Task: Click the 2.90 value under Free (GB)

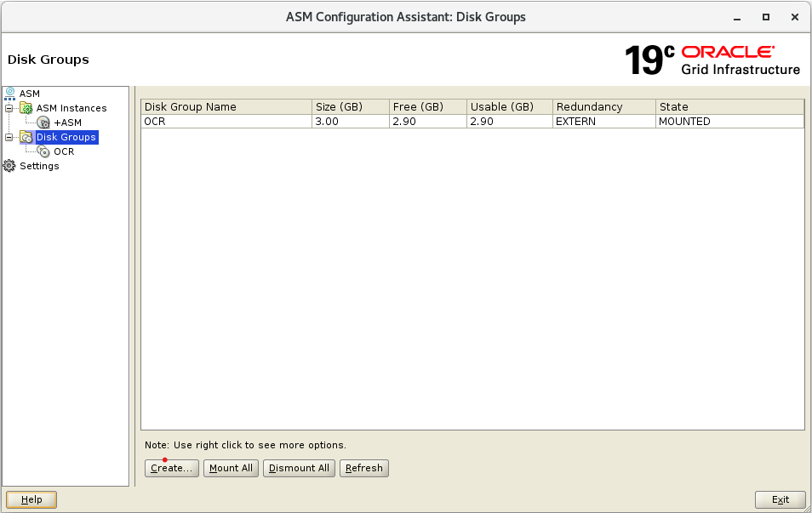Action: pyautogui.click(x=428, y=121)
